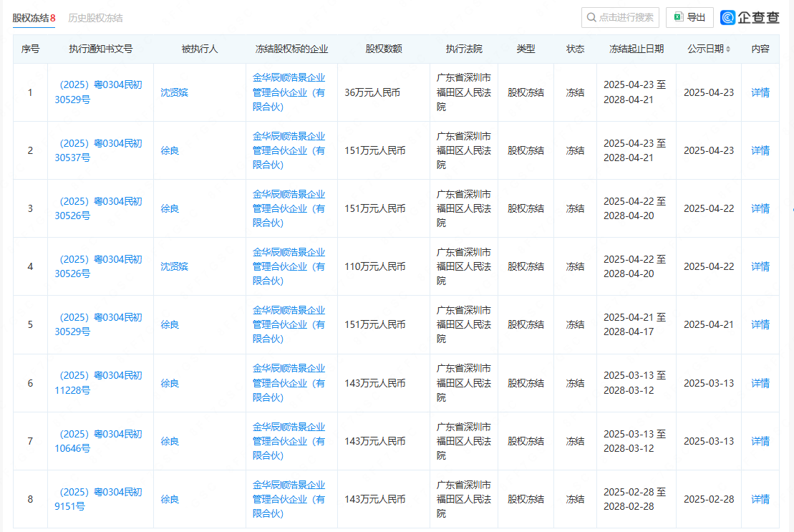View 详情 for row 4
794x532 pixels.
(760, 267)
